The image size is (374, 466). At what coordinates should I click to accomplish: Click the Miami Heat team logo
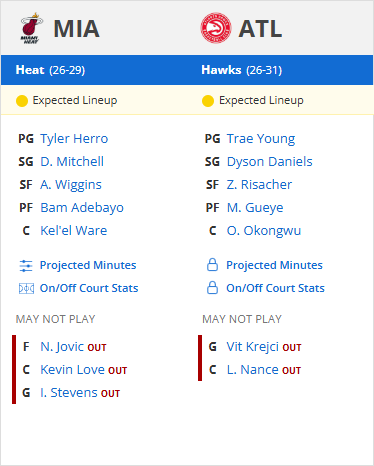(31, 28)
